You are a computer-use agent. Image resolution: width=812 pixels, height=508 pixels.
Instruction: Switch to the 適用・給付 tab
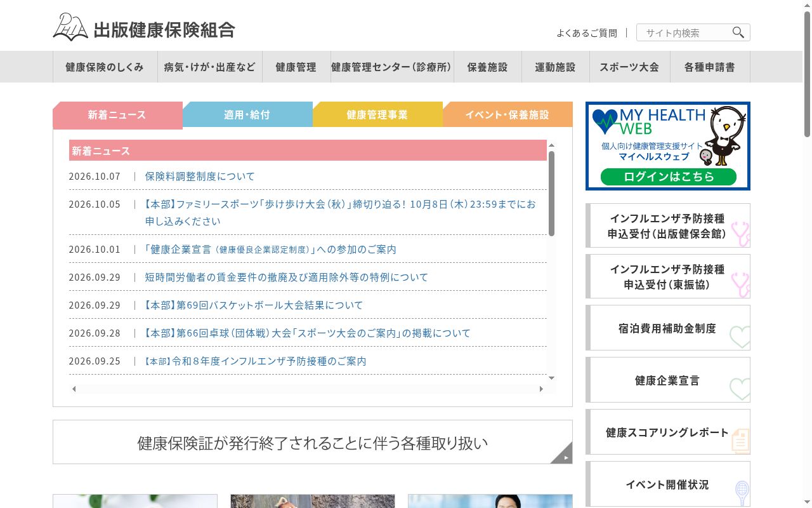[x=247, y=115]
